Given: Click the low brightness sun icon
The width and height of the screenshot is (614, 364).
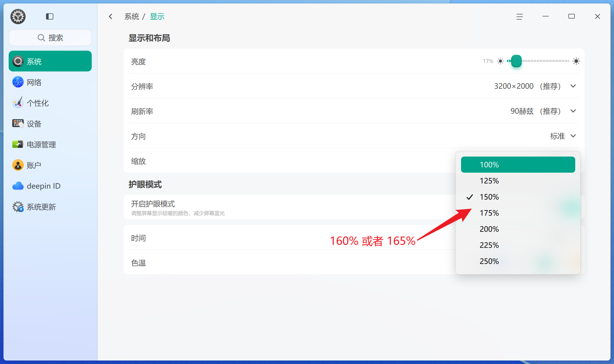Looking at the screenshot, I should [x=500, y=61].
